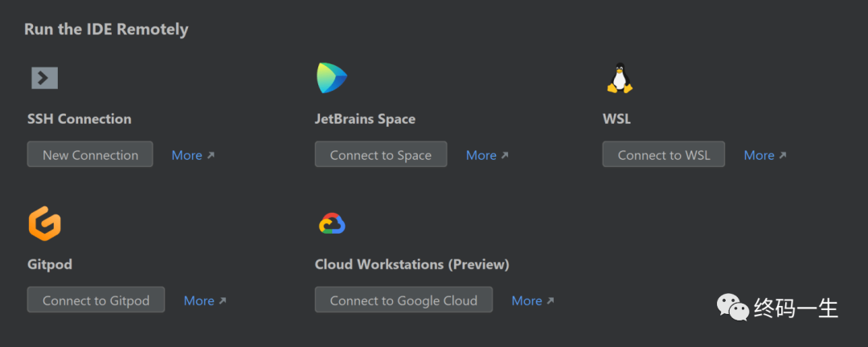Click the New Connection button
This screenshot has height=347, width=868.
tap(90, 154)
